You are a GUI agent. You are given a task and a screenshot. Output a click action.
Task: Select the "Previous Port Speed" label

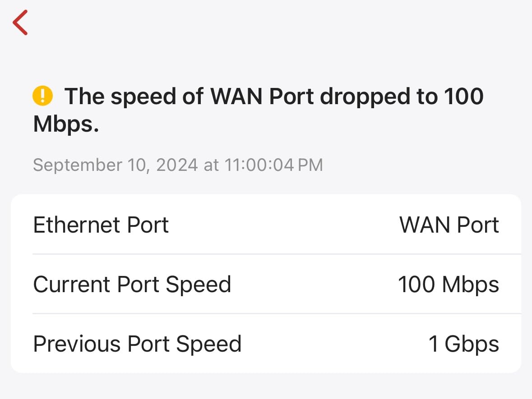point(137,344)
